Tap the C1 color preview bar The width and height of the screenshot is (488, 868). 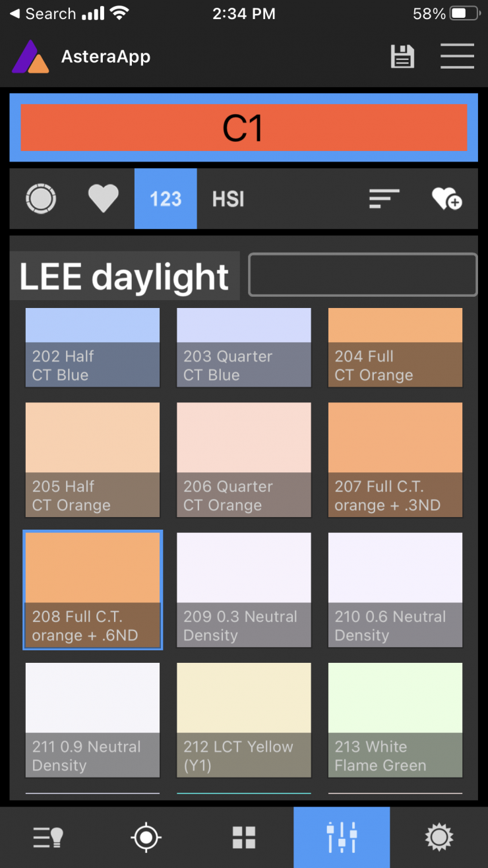243,128
